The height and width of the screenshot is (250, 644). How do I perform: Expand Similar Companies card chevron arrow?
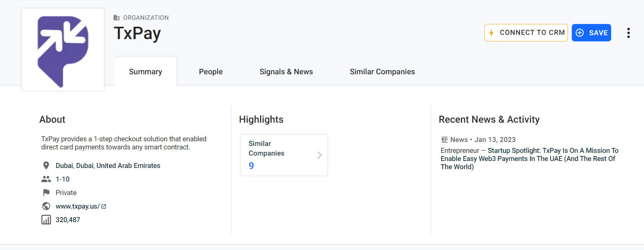[x=319, y=155]
